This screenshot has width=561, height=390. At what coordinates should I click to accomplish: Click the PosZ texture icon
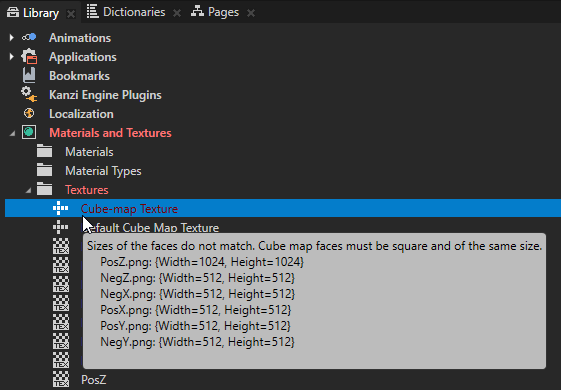61,379
